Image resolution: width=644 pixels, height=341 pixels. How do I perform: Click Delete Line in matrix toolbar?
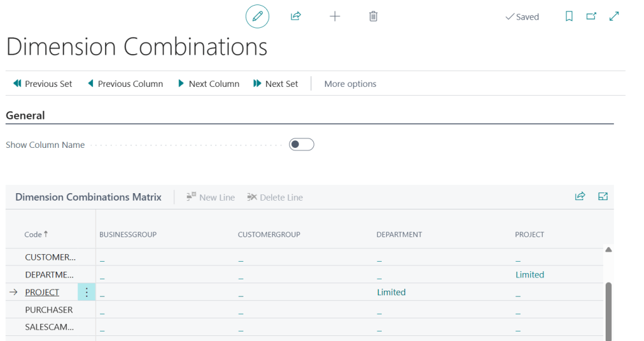[275, 197]
